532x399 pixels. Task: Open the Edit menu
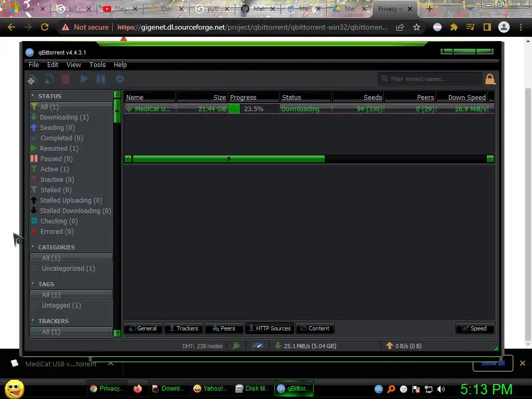52,65
